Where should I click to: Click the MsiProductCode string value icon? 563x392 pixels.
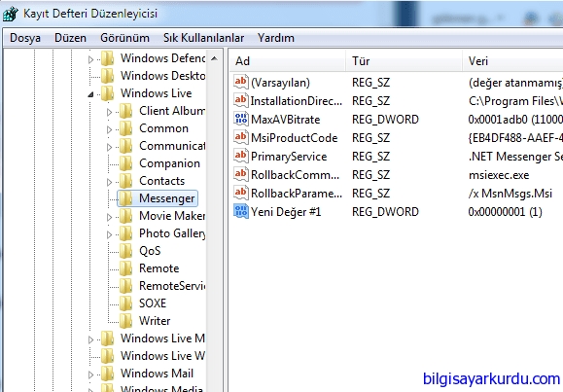[240, 137]
